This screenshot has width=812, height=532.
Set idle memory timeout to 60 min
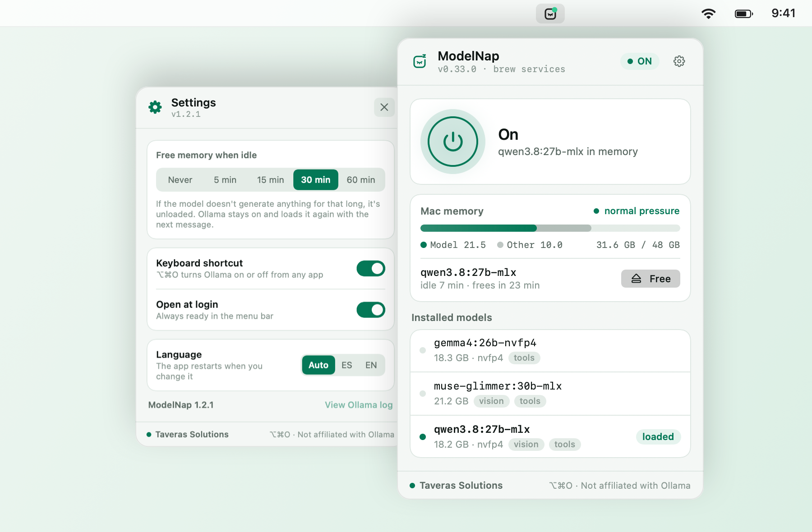[x=361, y=180]
